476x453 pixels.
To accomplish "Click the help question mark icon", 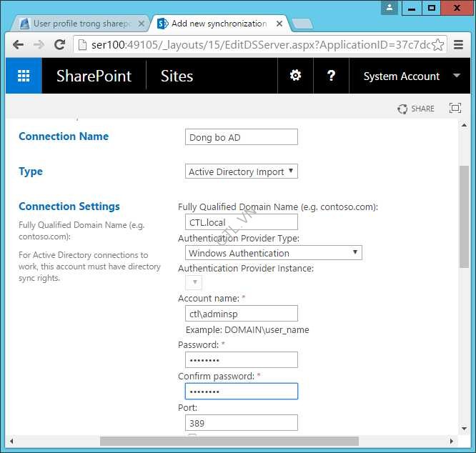I will (331, 76).
